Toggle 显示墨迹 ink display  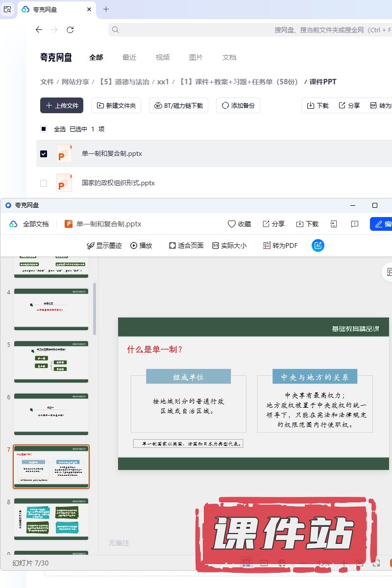(104, 245)
